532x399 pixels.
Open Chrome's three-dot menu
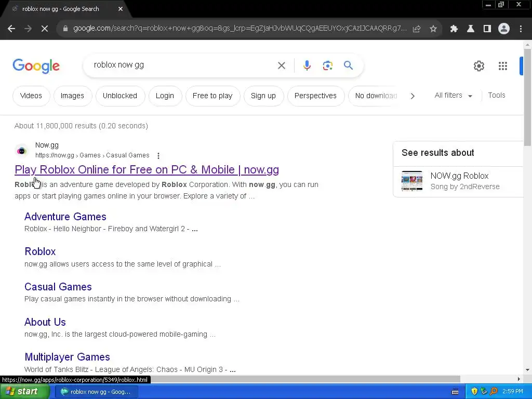pos(521,29)
